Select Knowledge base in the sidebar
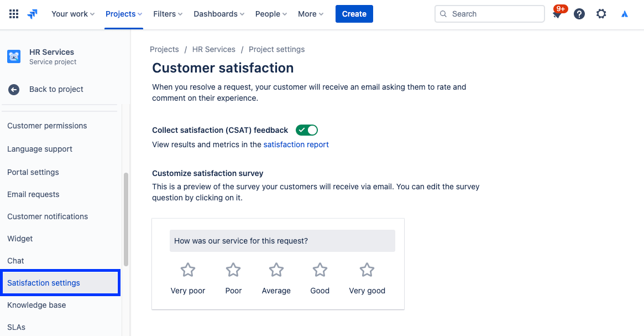 [x=36, y=305]
